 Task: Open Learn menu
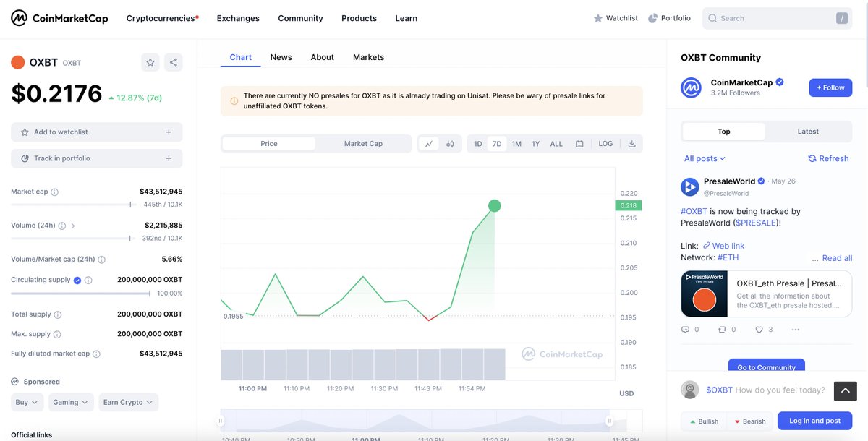point(406,18)
